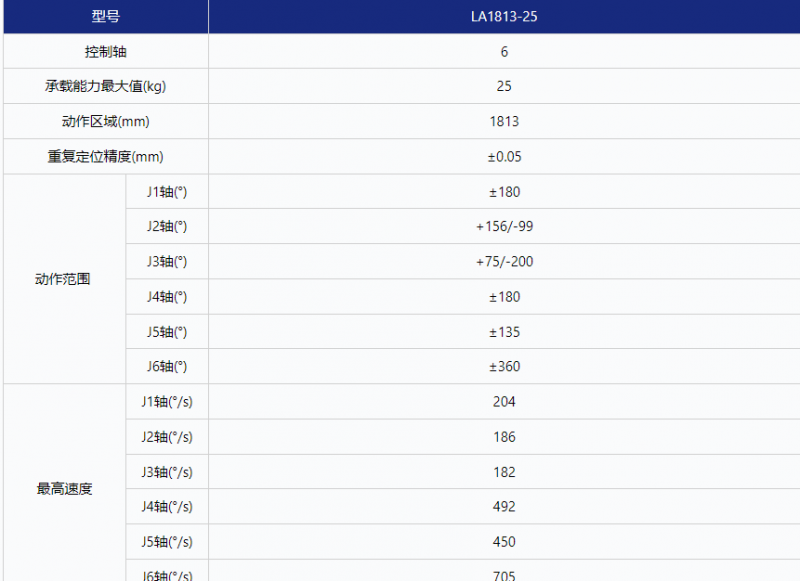The height and width of the screenshot is (581, 800).
Task: Click the 204 speed value
Action: tap(504, 401)
